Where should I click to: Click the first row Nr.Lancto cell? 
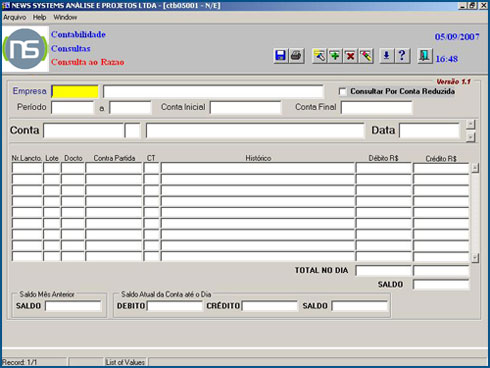(x=27, y=168)
